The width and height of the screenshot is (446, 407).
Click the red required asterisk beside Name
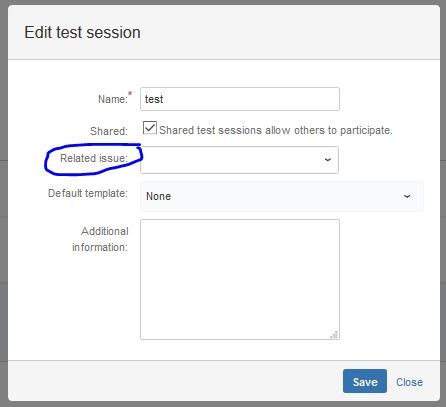click(130, 93)
